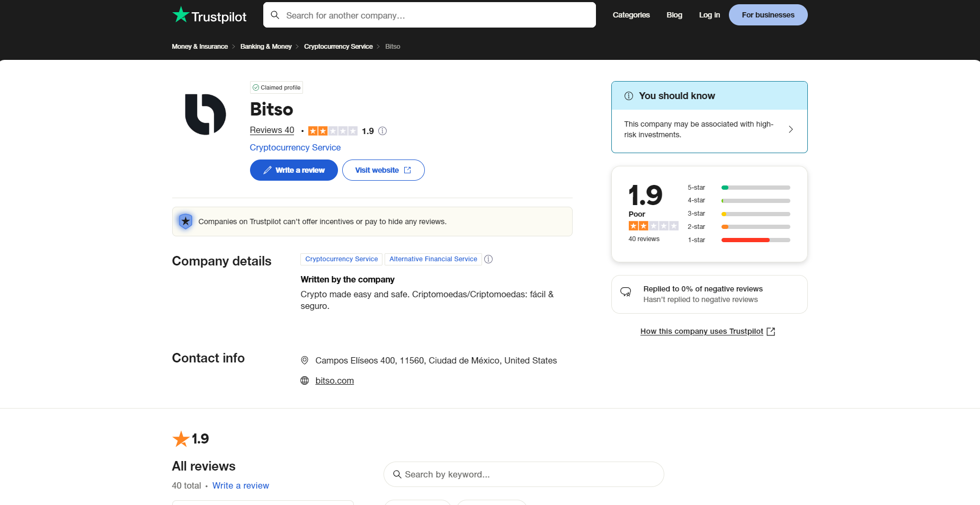Click the star rating image under Poor
Screen dimensions: 980x505
click(x=653, y=226)
